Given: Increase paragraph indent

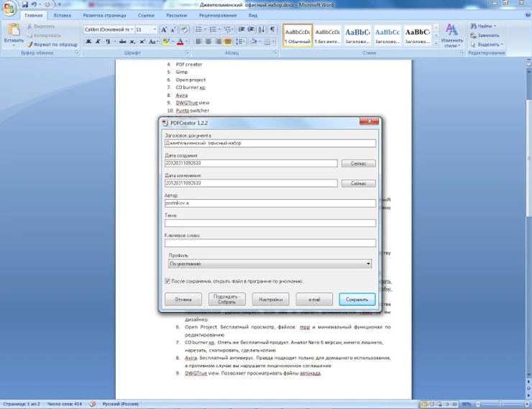Looking at the screenshot, I should click(251, 30).
